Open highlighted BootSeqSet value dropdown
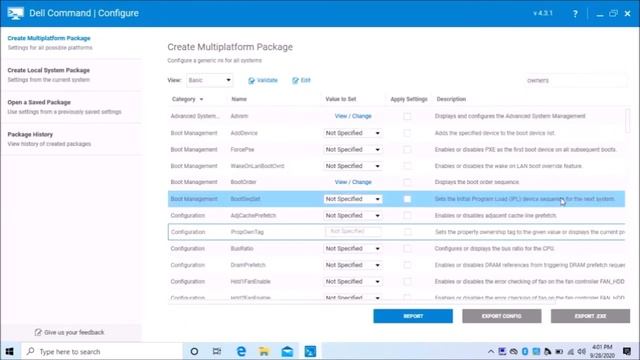640x360 pixels. pos(353,199)
